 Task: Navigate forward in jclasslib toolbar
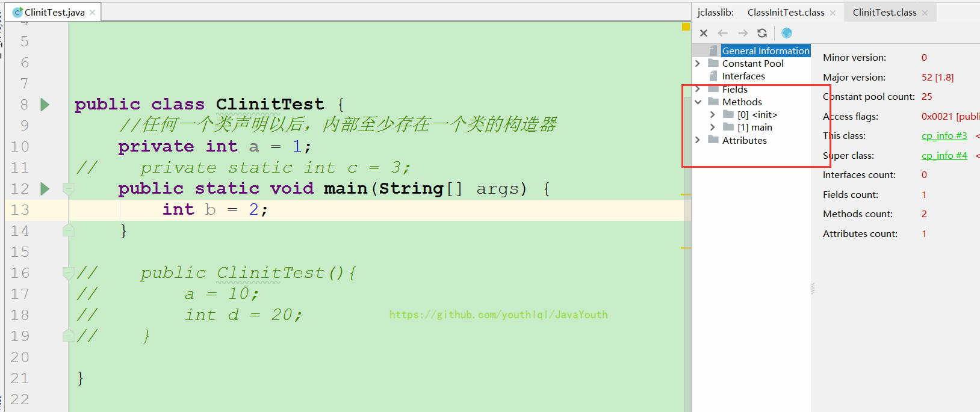click(x=743, y=33)
